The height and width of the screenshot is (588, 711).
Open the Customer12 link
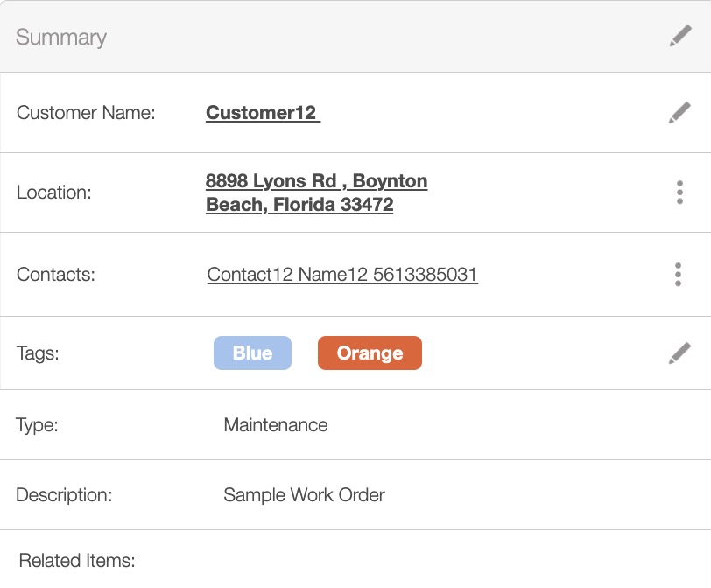click(x=263, y=113)
